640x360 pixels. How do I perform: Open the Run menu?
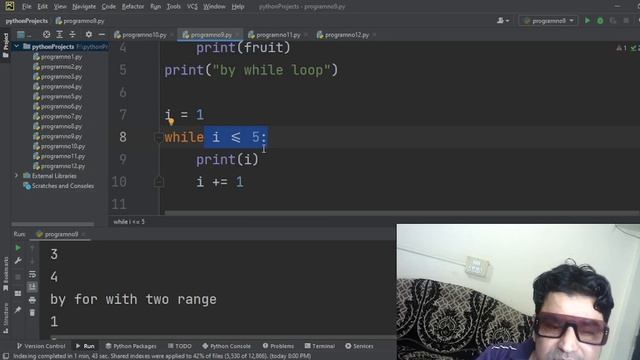[156, 7]
